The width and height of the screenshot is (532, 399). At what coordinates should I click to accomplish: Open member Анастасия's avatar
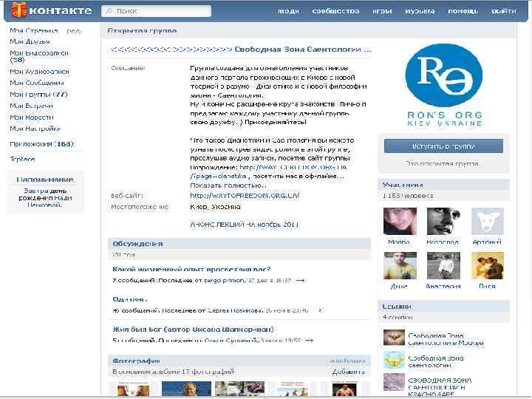pos(443,265)
